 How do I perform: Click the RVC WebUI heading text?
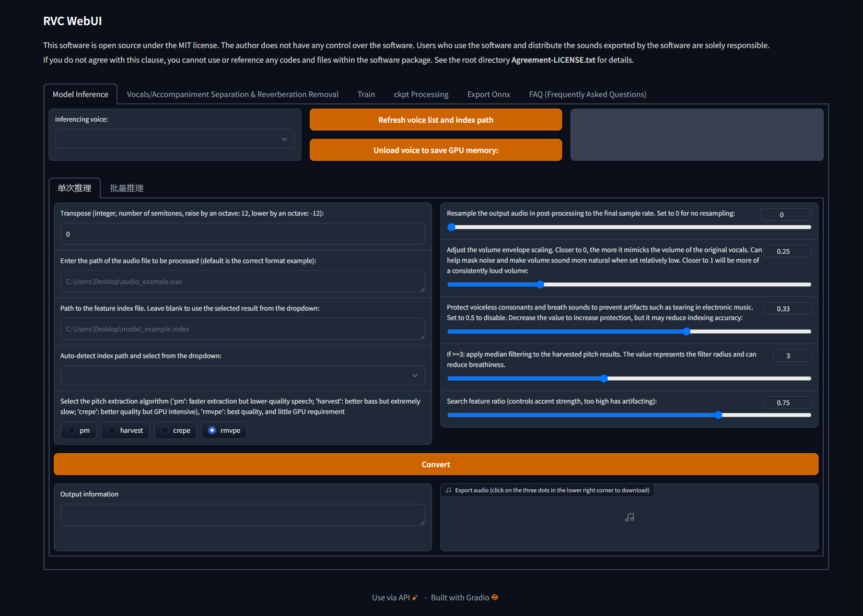point(73,21)
